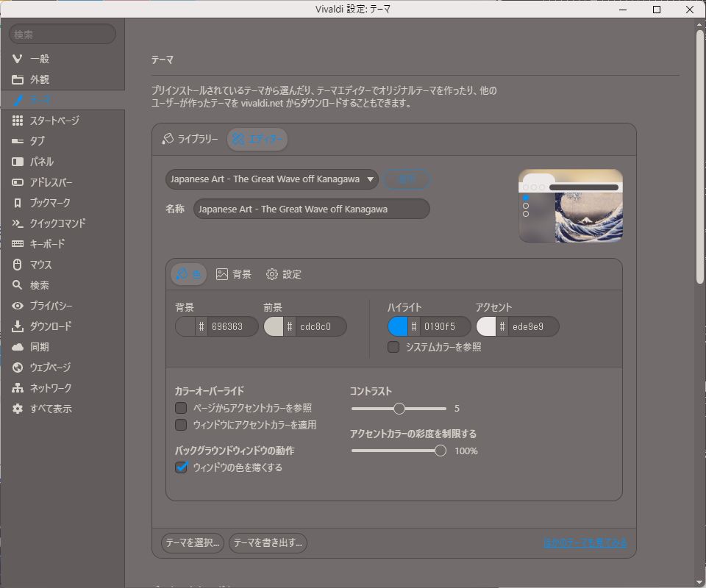Edit the 名称 theme name field
The height and width of the screenshot is (588, 706).
point(312,209)
